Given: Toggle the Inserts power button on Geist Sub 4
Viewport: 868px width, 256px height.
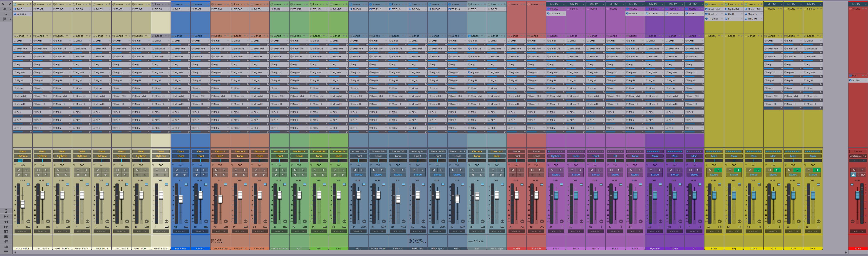Looking at the screenshot, I should pos(74,4).
